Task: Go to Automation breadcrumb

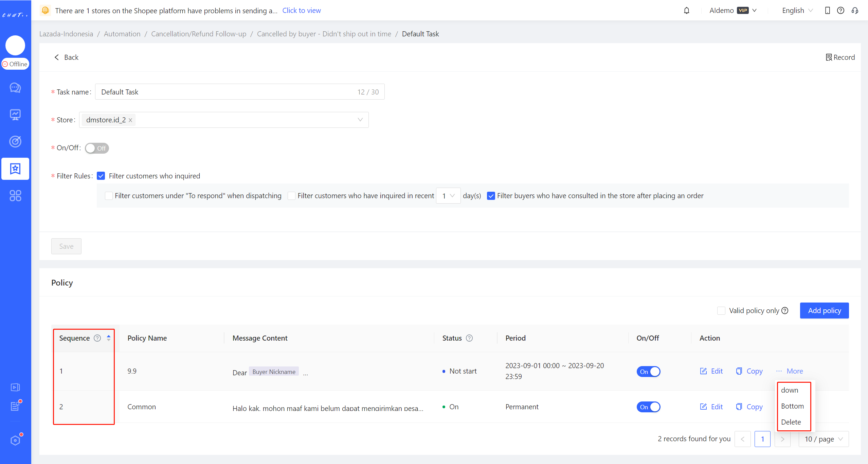Action: coord(122,34)
